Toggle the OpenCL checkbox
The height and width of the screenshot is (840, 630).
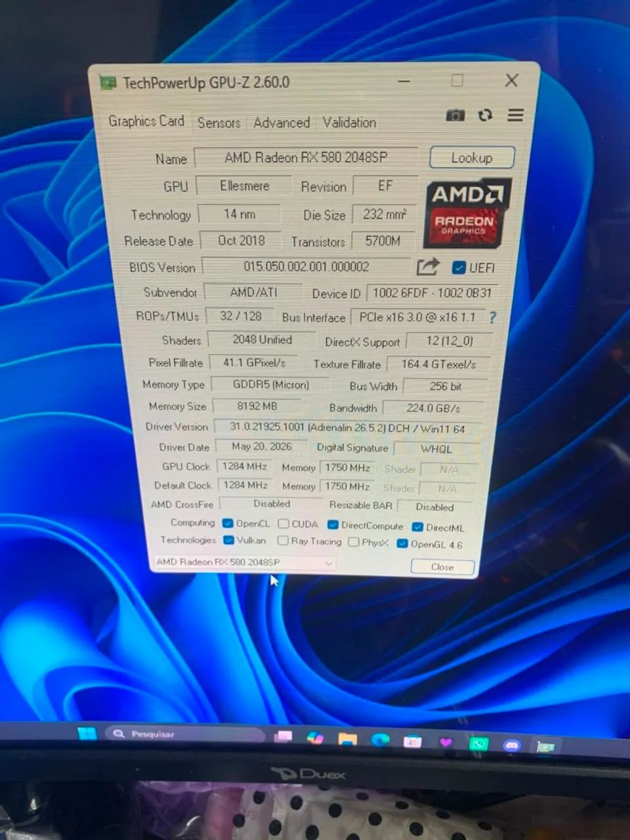228,524
